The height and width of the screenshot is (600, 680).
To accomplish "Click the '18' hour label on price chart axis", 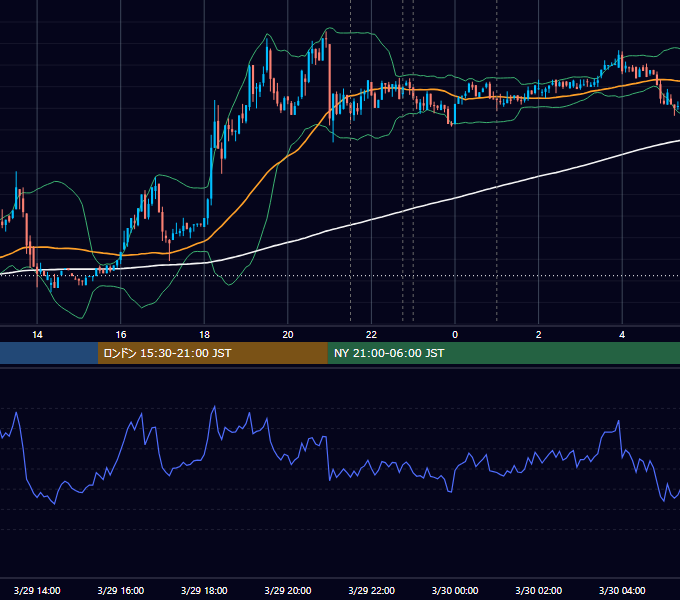I will [x=204, y=335].
